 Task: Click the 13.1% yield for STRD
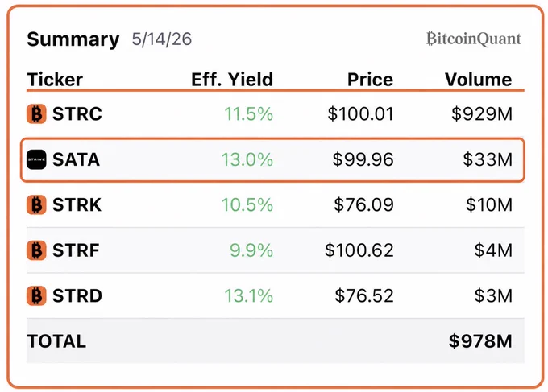tap(248, 295)
